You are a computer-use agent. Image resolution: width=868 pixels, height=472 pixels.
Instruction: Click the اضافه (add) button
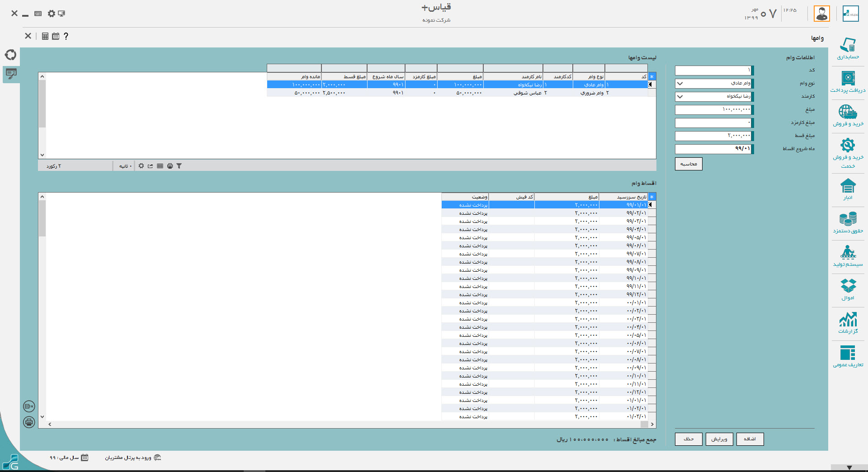[750, 439]
